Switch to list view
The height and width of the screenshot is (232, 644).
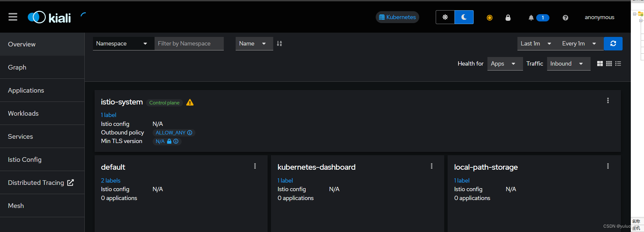618,64
